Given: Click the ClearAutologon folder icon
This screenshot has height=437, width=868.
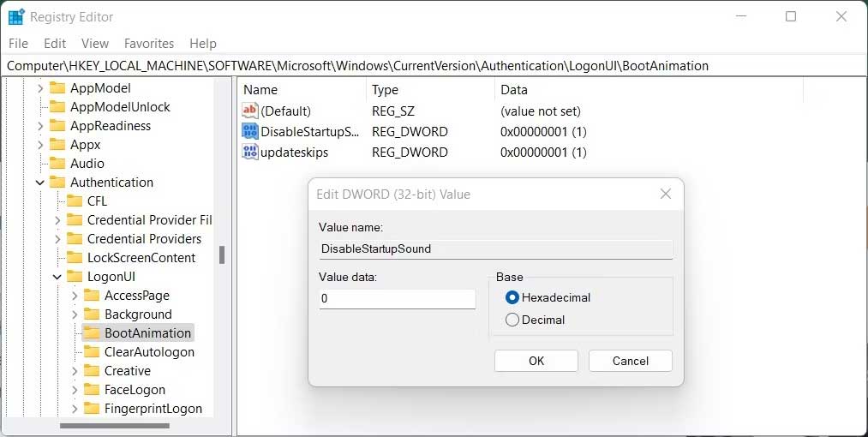Looking at the screenshot, I should 92,352.
